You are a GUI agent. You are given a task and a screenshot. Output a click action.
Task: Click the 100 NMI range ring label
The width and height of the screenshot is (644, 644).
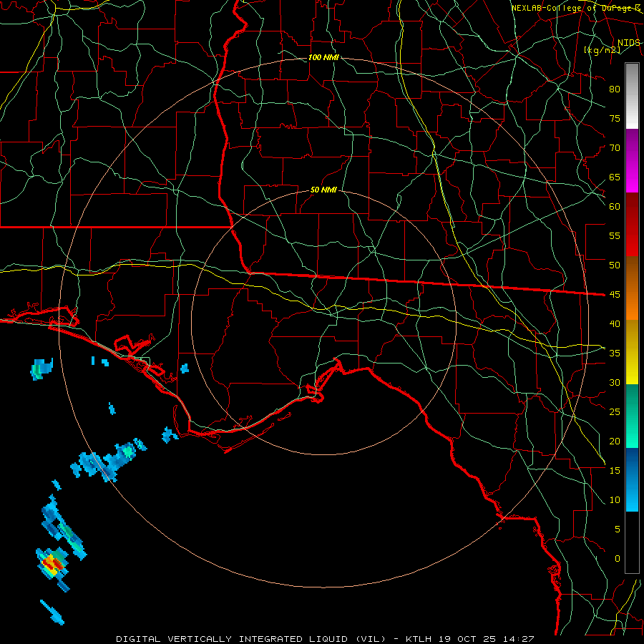tap(323, 57)
